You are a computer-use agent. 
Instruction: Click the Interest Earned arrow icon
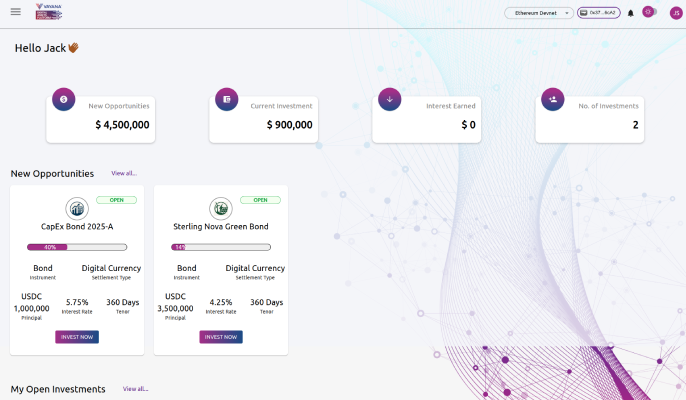click(x=390, y=99)
